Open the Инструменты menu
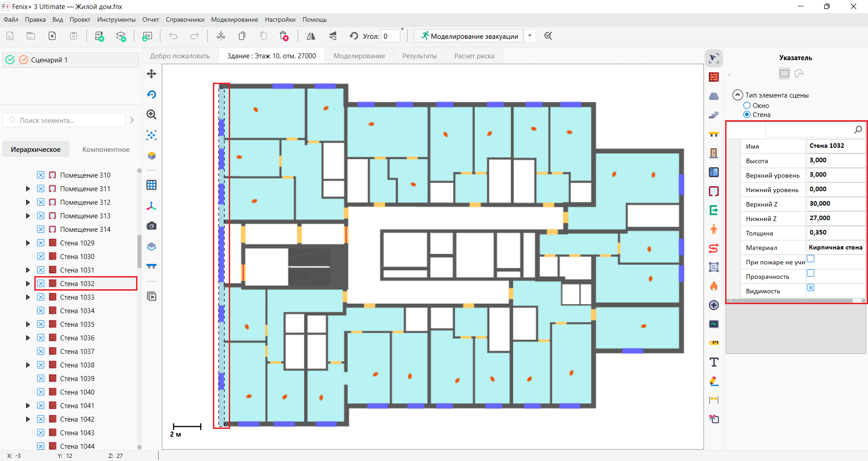This screenshot has height=461, width=868. tap(116, 19)
